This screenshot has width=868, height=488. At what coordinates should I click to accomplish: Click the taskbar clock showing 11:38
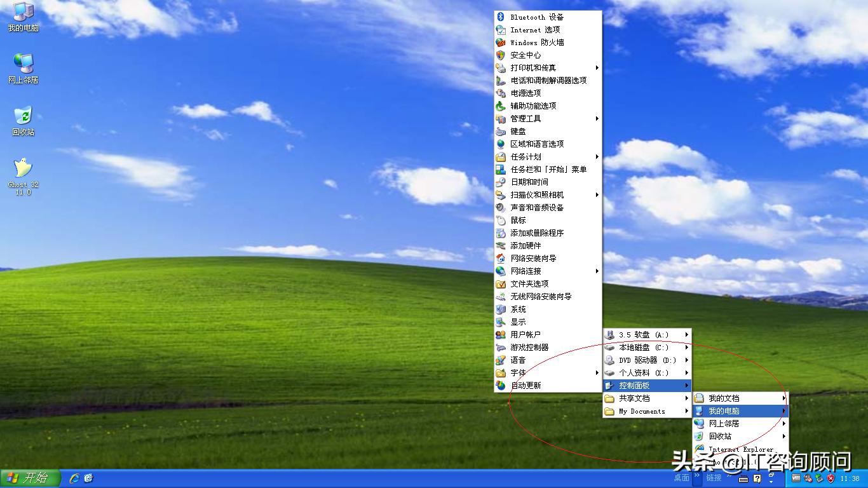[850, 478]
